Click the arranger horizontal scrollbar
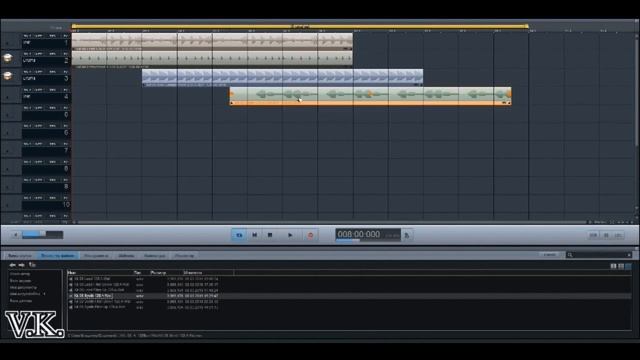 tap(331, 222)
